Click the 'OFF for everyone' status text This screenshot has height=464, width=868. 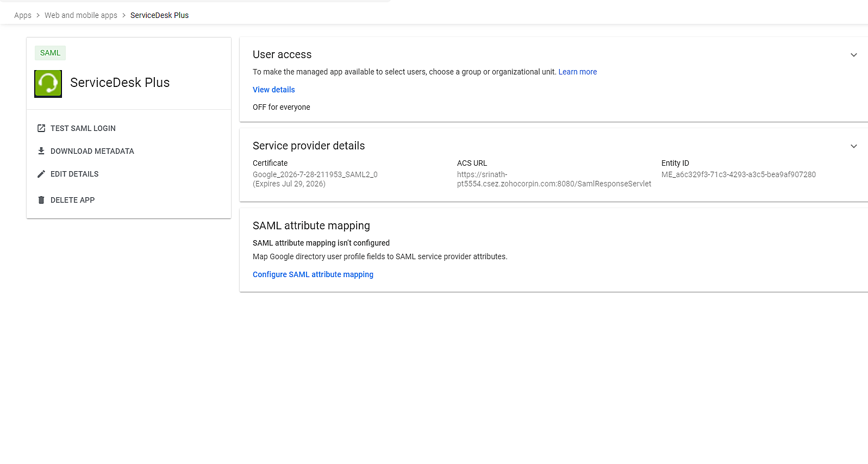pos(282,107)
